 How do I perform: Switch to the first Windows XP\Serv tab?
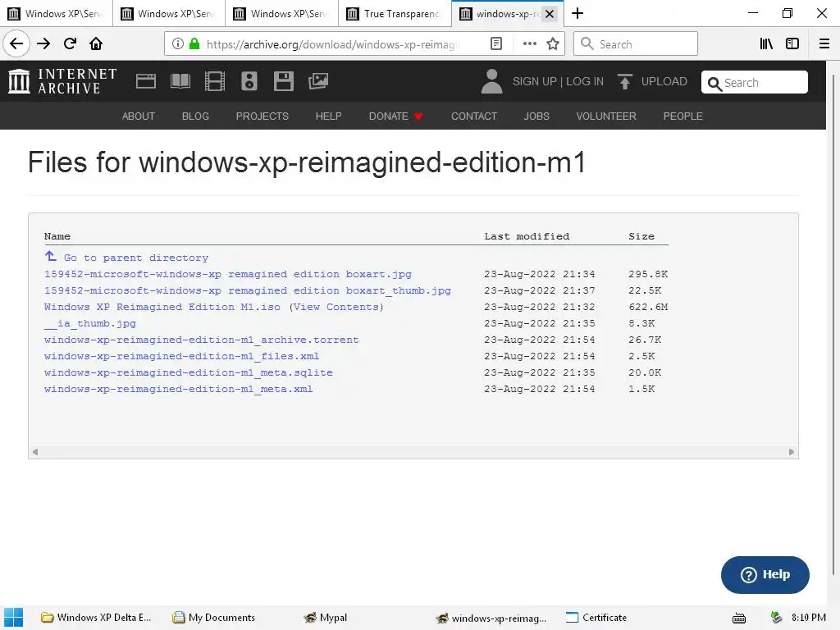click(56, 13)
